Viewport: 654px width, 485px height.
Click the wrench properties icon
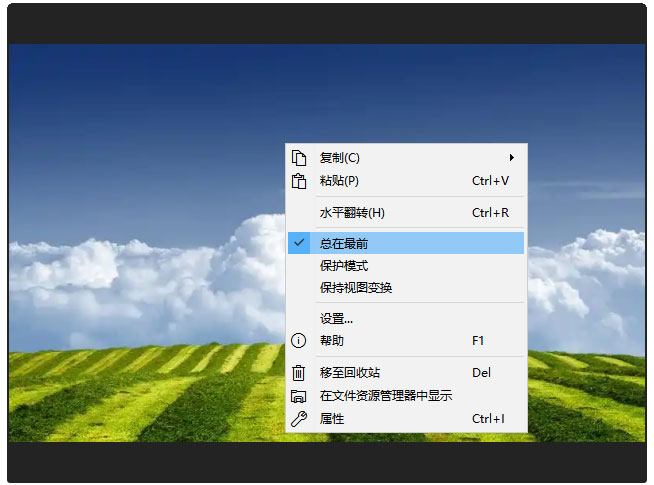pyautogui.click(x=299, y=419)
